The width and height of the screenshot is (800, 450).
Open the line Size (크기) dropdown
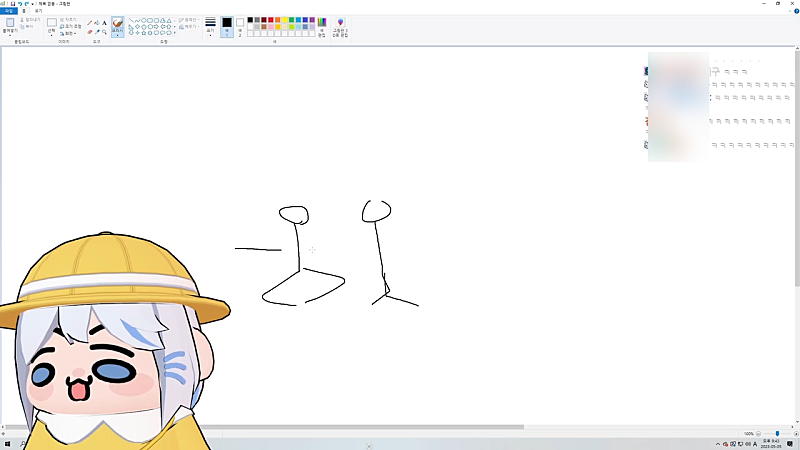coord(210,27)
